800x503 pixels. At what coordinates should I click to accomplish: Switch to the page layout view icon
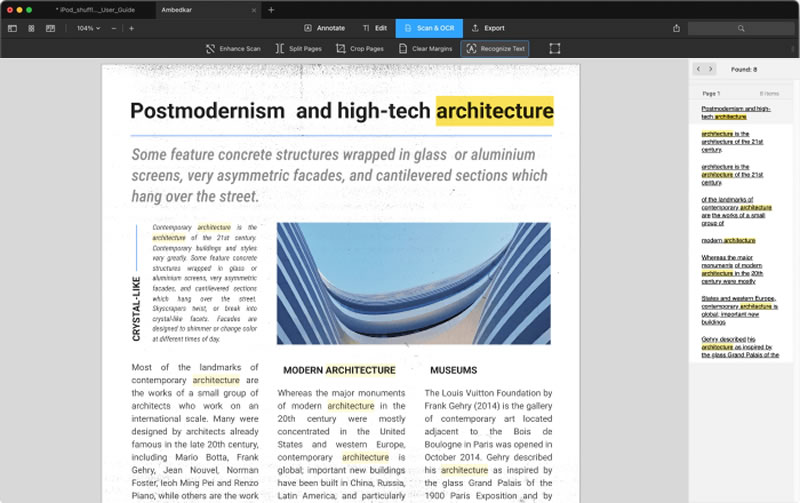50,29
